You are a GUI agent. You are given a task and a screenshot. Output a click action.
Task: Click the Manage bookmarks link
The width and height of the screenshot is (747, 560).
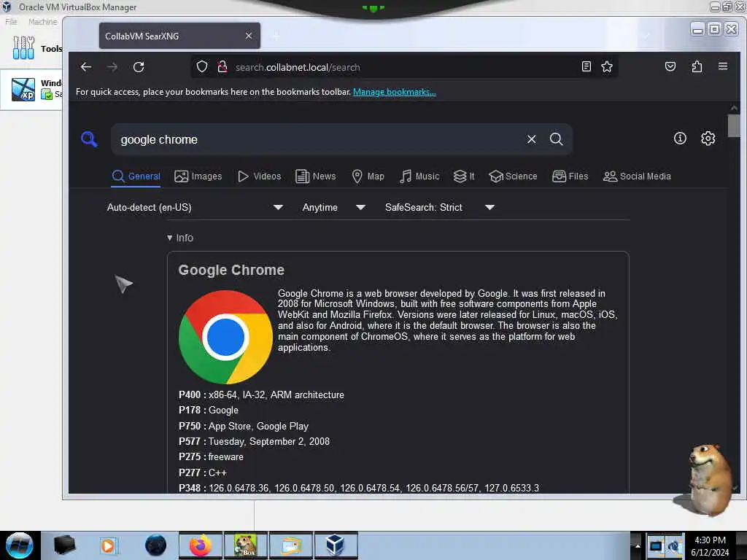[x=395, y=92]
